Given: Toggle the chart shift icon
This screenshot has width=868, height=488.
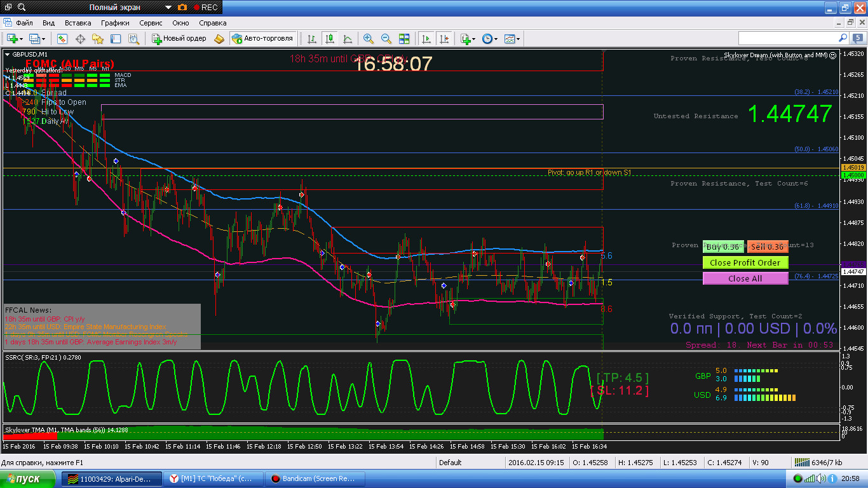Looking at the screenshot, I should [444, 39].
